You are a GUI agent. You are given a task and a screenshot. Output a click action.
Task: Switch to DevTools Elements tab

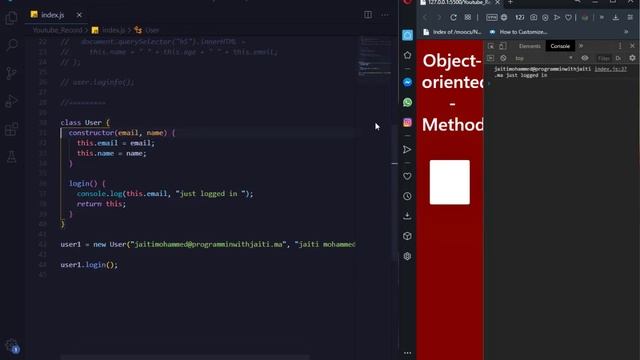(530, 46)
